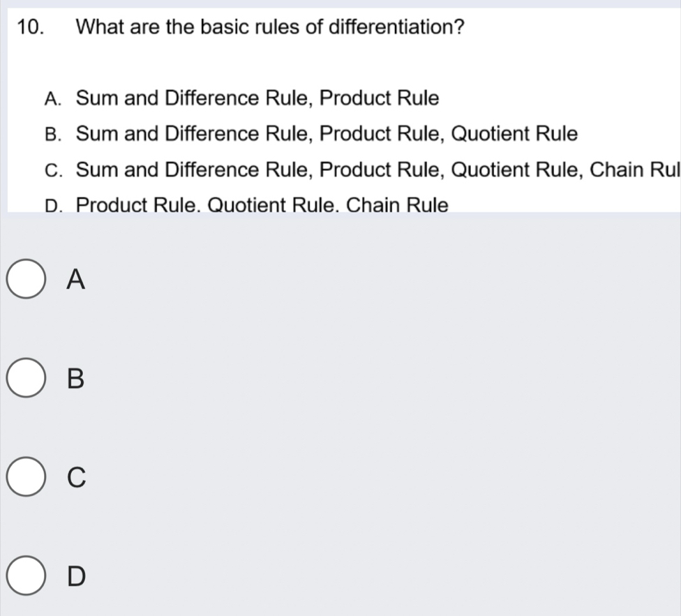The image size is (681, 616).
Task: Click option B text ending 'Quotient Rule'
Action: click(x=327, y=133)
